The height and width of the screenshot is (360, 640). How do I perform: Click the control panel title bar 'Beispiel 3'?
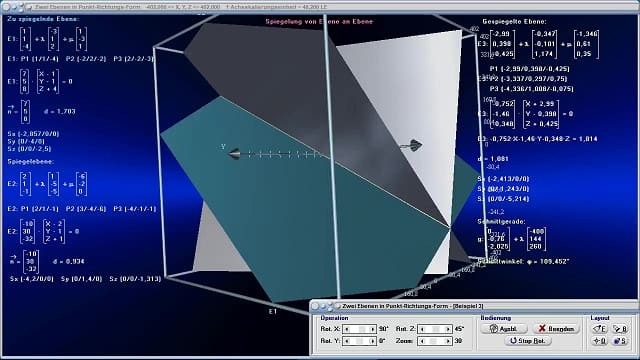(x=473, y=306)
